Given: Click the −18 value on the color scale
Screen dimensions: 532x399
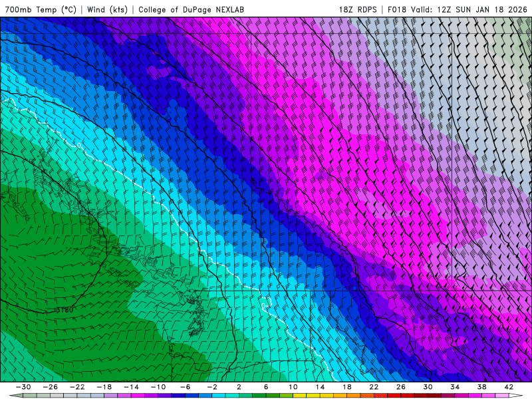Looking at the screenshot, I should 104,387.
